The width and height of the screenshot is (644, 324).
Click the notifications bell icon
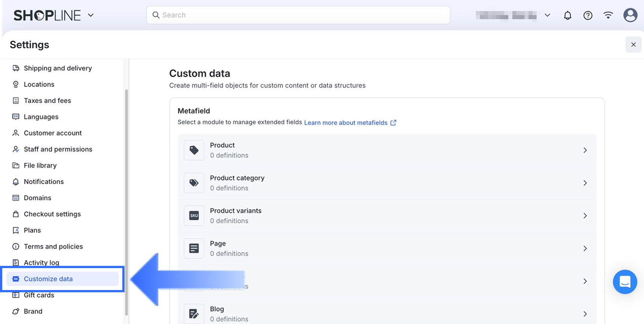tap(567, 15)
